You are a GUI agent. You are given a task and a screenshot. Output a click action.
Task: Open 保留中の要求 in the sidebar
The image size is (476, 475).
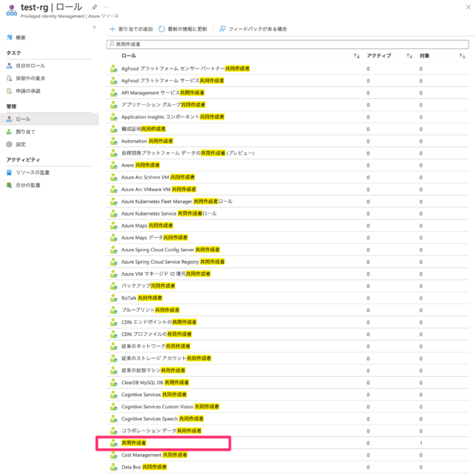point(30,78)
